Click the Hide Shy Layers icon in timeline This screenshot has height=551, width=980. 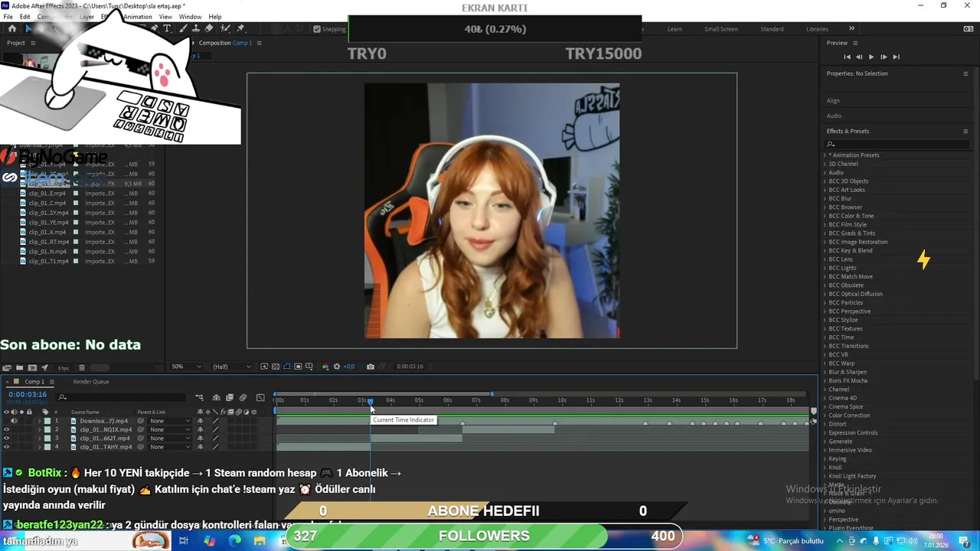tap(216, 397)
